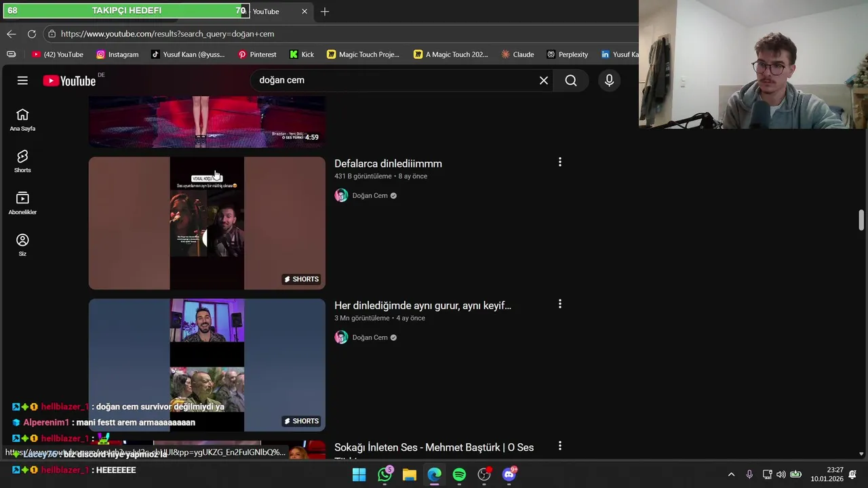Open the Instagram bookmark

pos(117,54)
